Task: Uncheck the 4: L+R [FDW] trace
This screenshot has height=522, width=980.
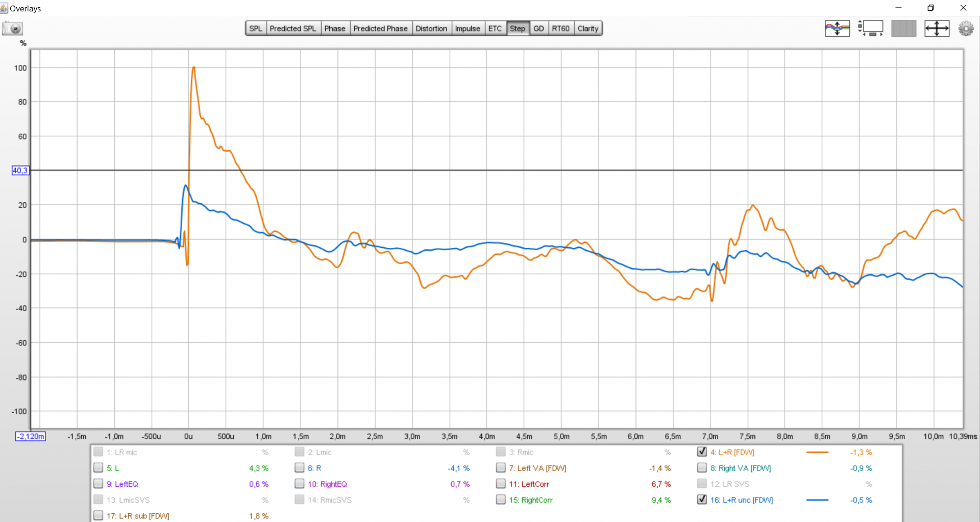Action: click(702, 452)
